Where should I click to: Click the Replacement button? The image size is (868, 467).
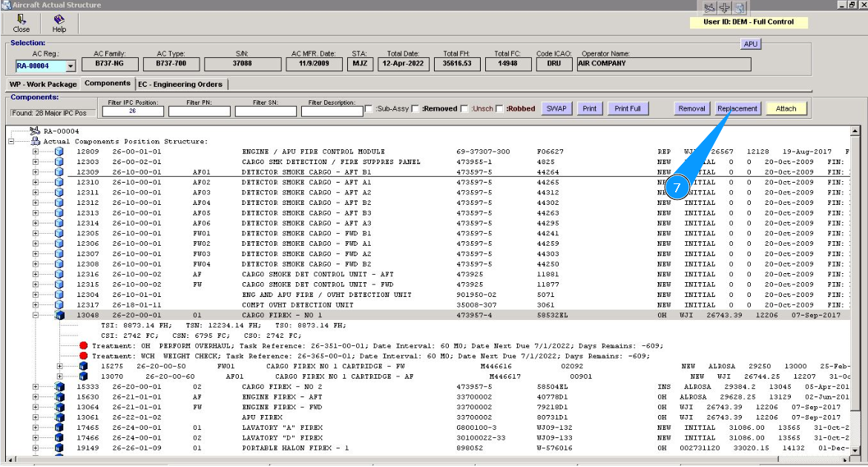tap(737, 108)
